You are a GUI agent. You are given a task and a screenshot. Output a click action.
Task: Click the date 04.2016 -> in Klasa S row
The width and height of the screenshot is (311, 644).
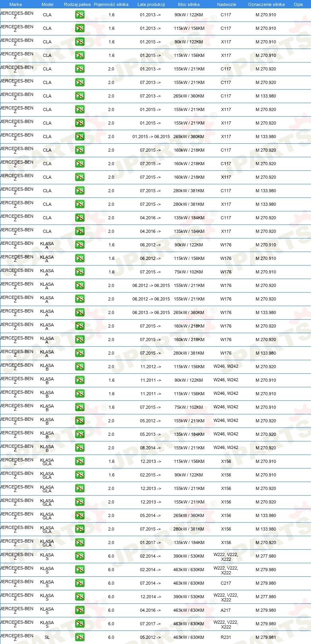pos(150,610)
